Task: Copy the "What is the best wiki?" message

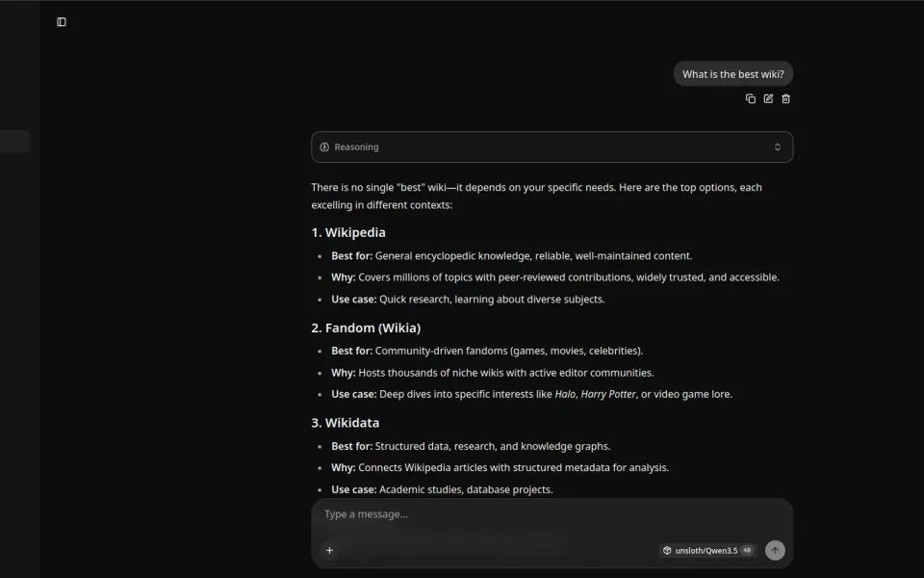Action: coord(750,98)
